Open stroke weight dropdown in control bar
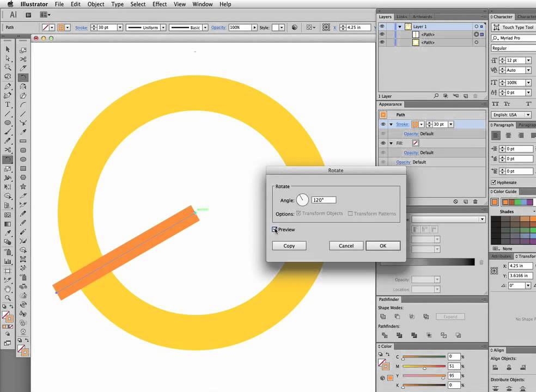The width and height of the screenshot is (536, 392). (120, 27)
